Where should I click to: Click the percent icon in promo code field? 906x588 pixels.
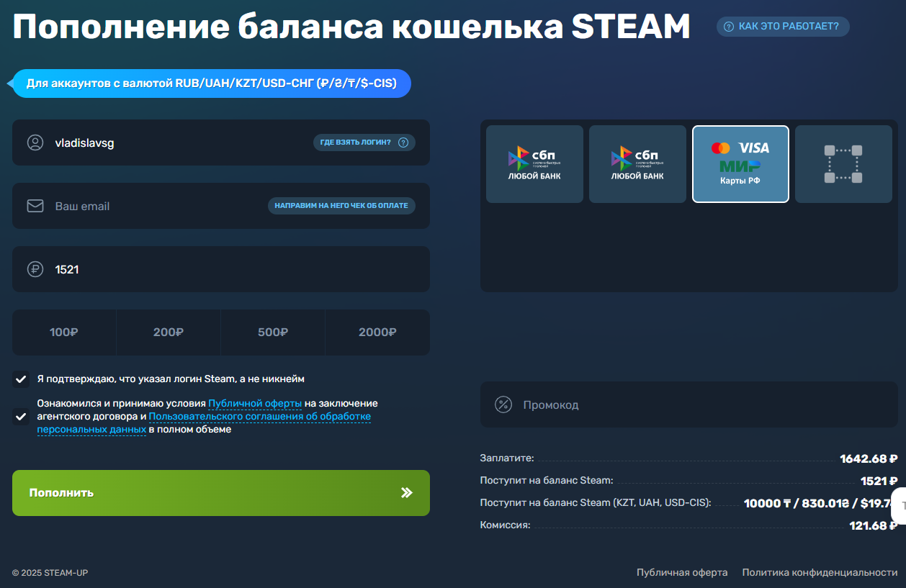(503, 404)
